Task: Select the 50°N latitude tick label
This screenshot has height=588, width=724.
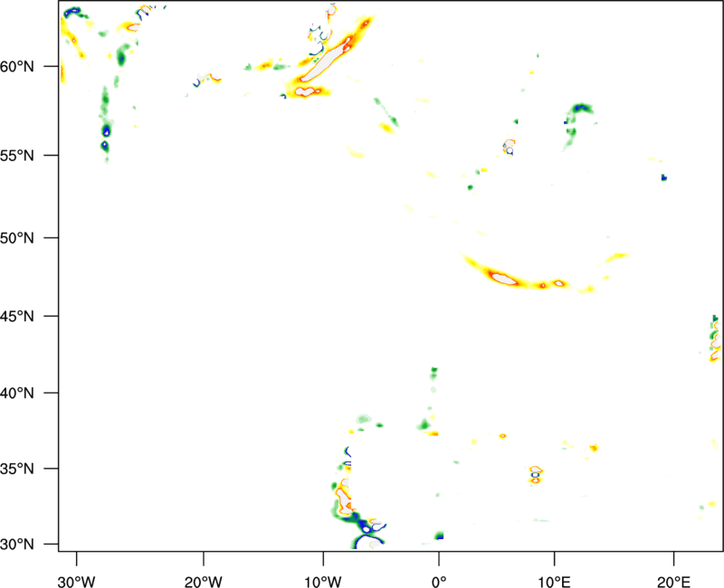Action: pyautogui.click(x=33, y=238)
